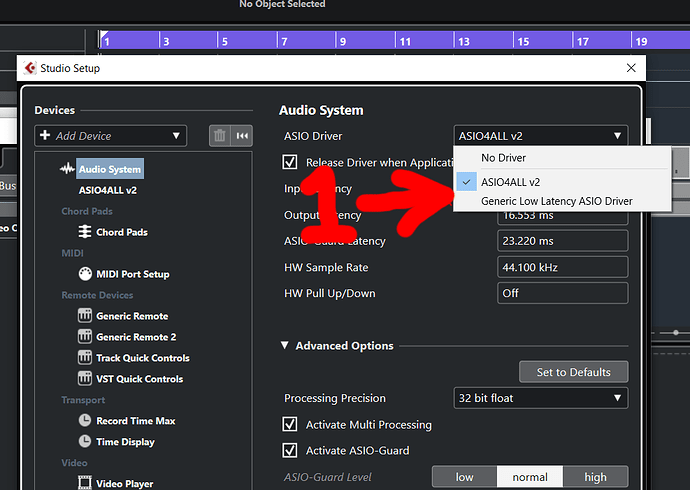This screenshot has width=690, height=490.
Task: Set ASIO-Guard Level to normal
Action: tap(530, 477)
